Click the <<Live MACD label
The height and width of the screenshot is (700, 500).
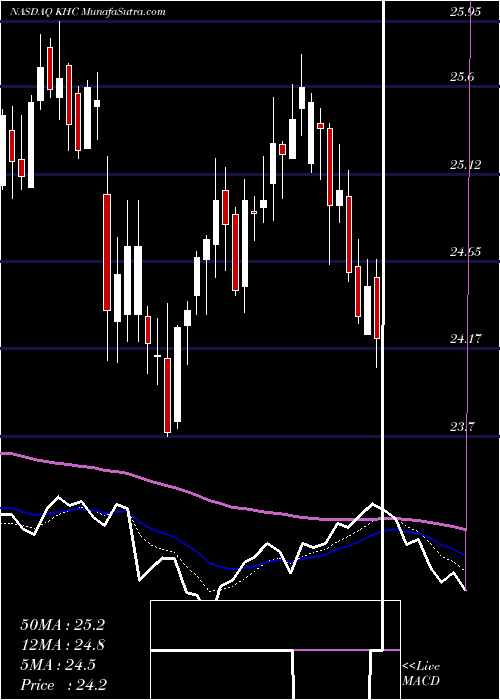pyautogui.click(x=421, y=674)
